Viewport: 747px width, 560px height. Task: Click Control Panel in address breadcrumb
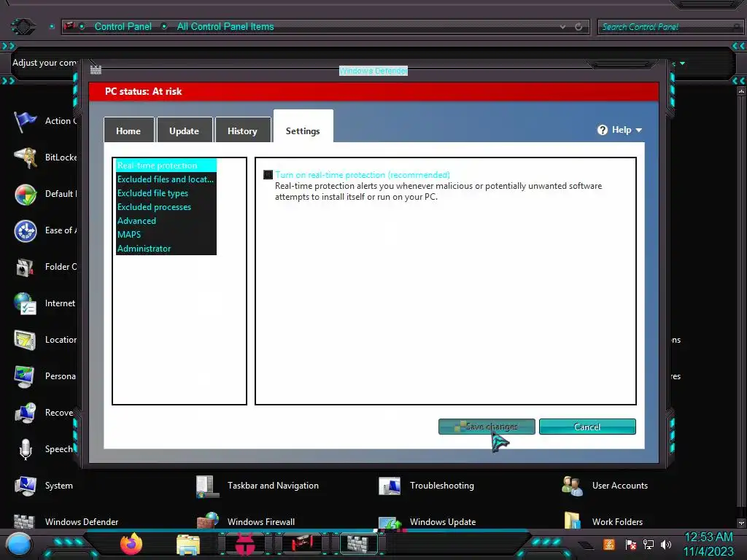point(123,27)
